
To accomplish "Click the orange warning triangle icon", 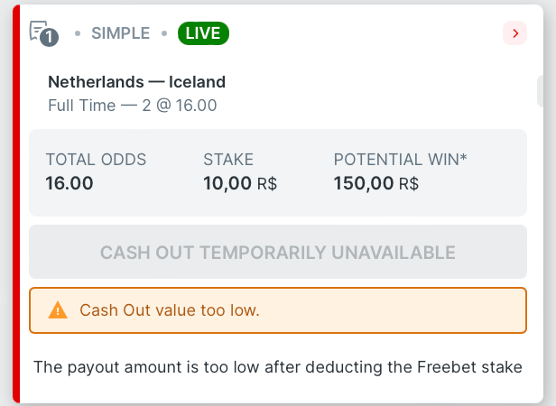I will 57,310.
